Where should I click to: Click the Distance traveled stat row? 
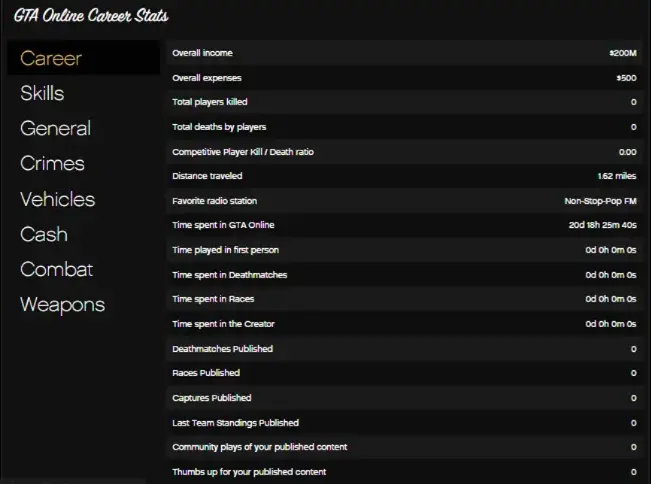404,176
